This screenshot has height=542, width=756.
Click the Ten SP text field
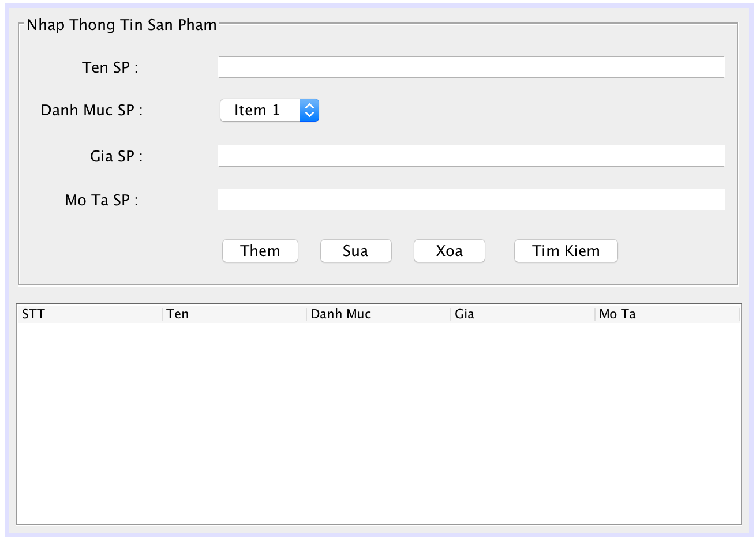tap(471, 67)
